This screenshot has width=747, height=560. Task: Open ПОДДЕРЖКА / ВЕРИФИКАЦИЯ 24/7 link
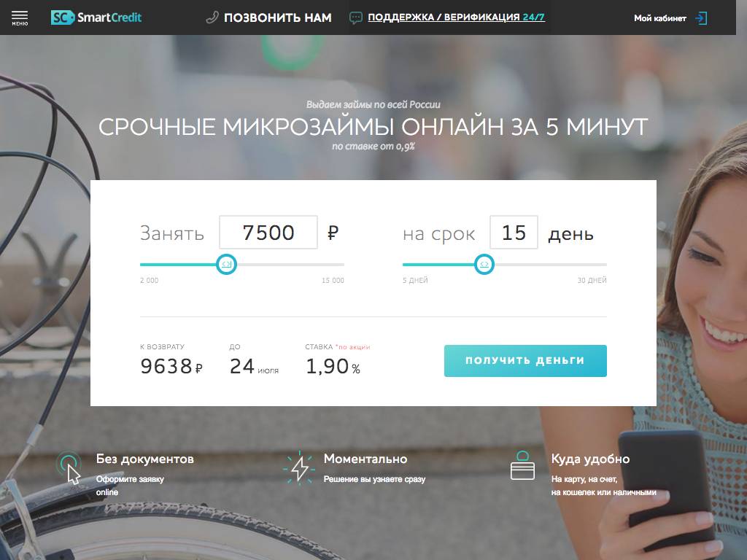[x=457, y=17]
